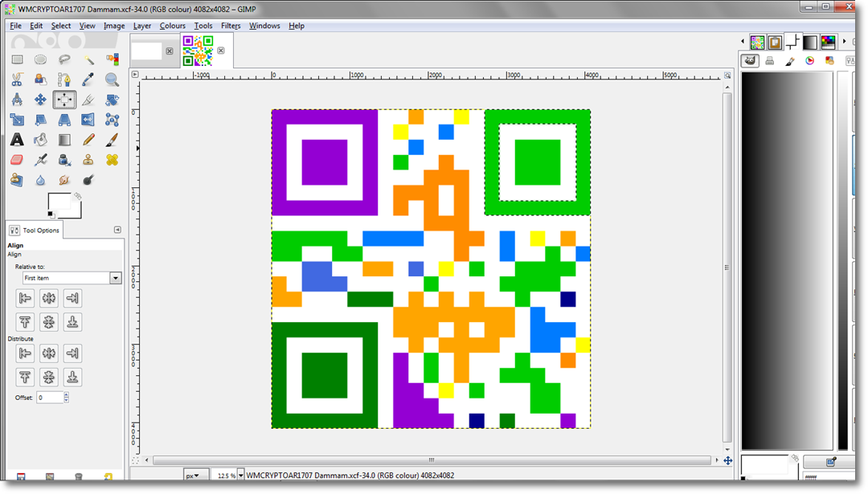Close the QR code image tab
The height and width of the screenshot is (494, 868).
(221, 51)
